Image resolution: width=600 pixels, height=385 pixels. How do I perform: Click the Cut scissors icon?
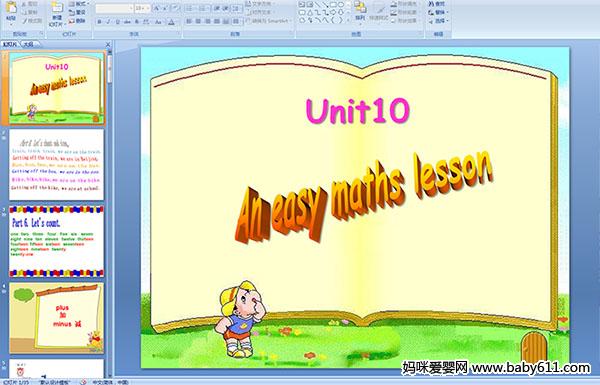pos(24,4)
